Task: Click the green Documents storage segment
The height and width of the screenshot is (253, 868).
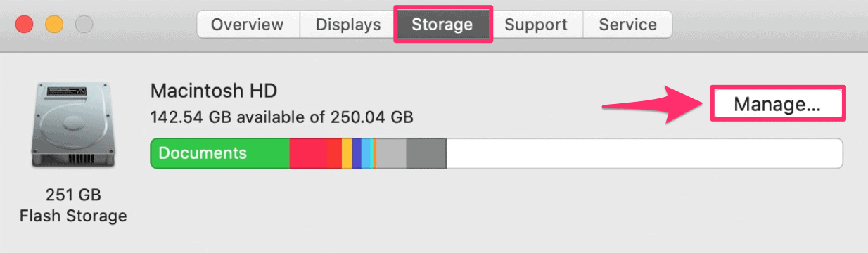Action: [220, 153]
